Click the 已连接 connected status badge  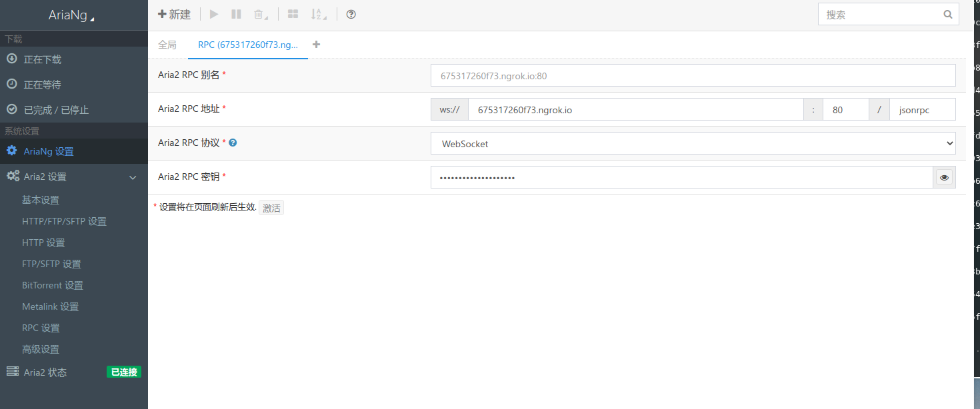[124, 372]
